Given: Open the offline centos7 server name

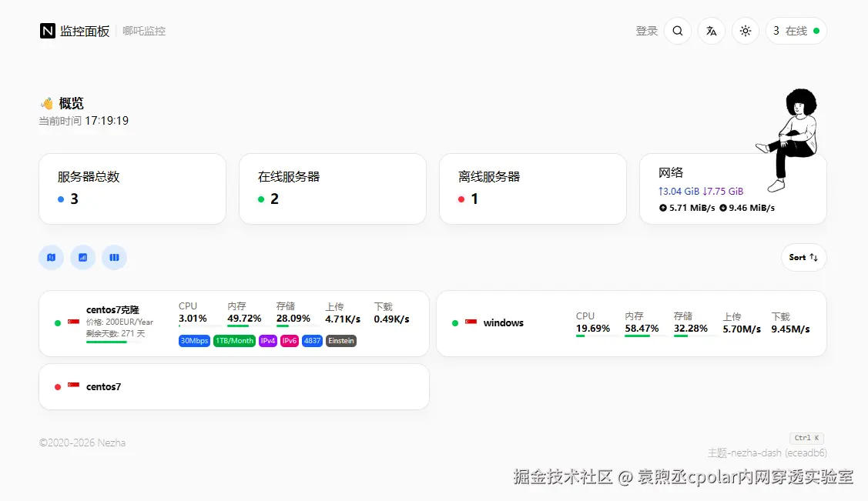Looking at the screenshot, I should pyautogui.click(x=103, y=386).
